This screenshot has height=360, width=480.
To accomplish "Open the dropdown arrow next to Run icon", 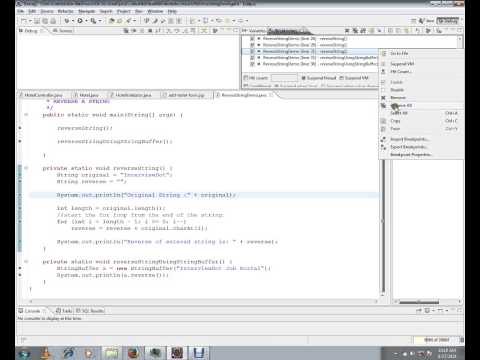I will [x=86, y=21].
